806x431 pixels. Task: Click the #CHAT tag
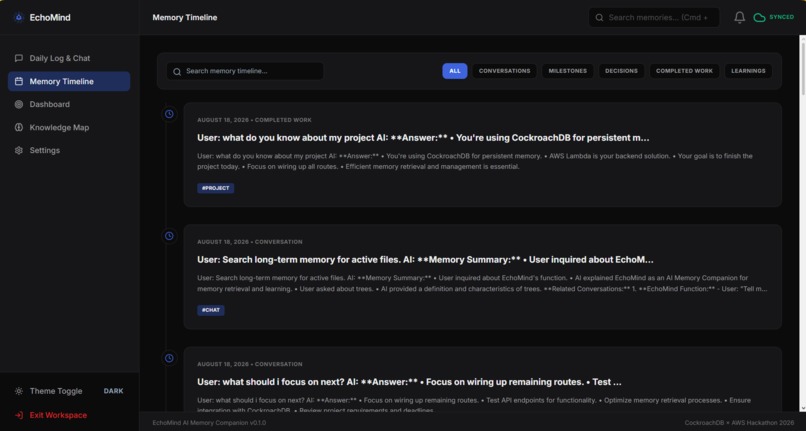pyautogui.click(x=211, y=310)
